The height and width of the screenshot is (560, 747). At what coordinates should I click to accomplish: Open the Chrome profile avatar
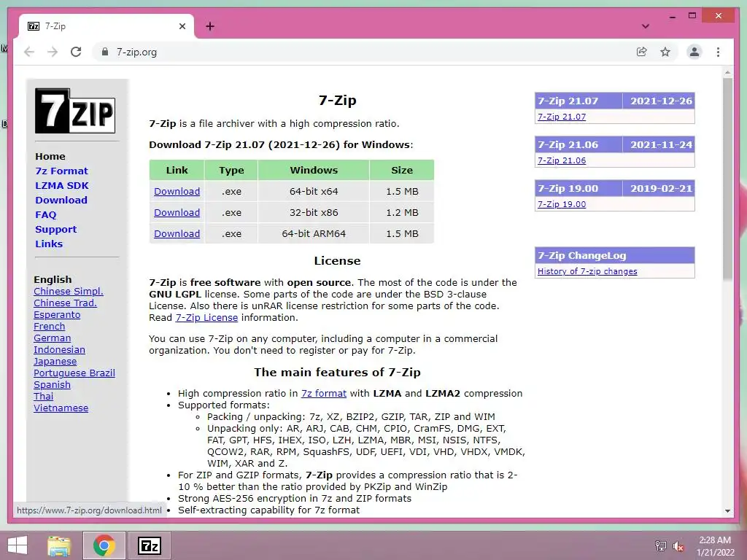pyautogui.click(x=694, y=52)
